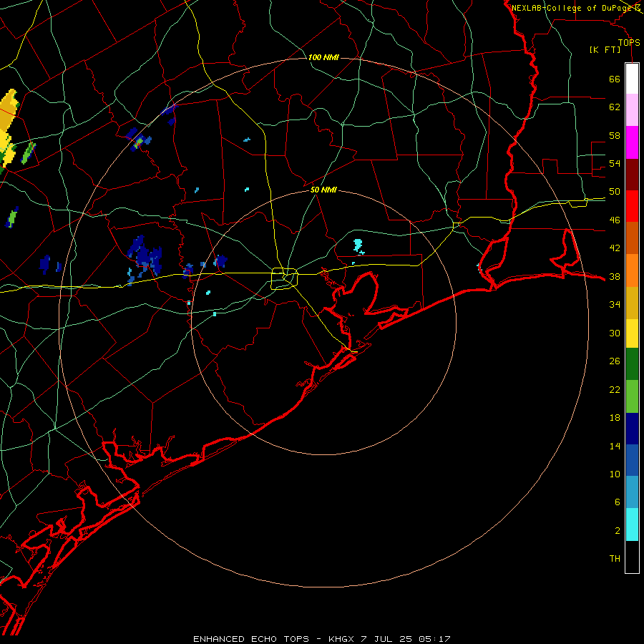This screenshot has width=644, height=644.
Task: Click the '22' legend value
Action: [x=615, y=389]
